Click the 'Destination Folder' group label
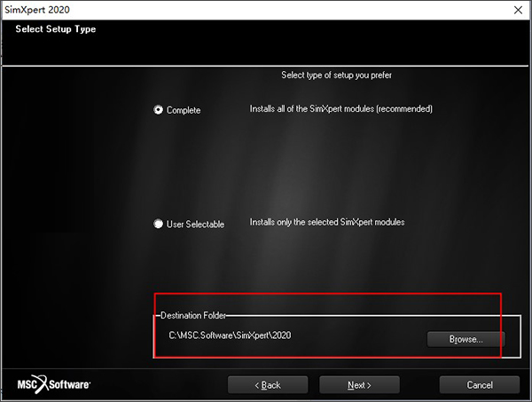 coord(193,315)
